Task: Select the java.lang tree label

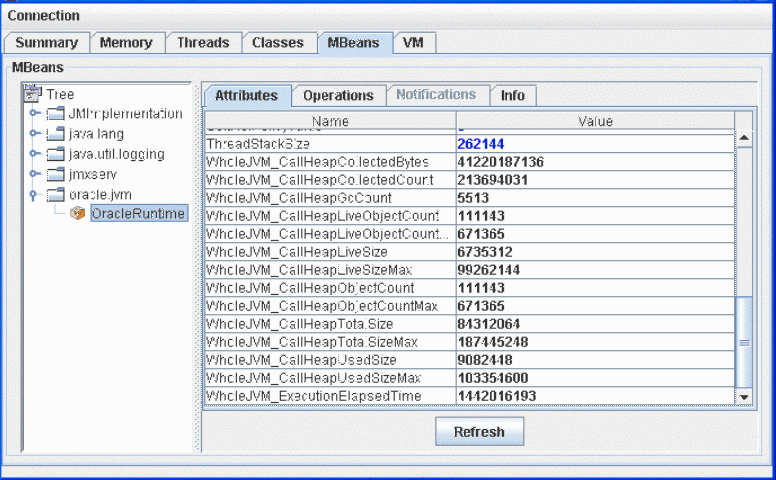Action: click(x=96, y=134)
